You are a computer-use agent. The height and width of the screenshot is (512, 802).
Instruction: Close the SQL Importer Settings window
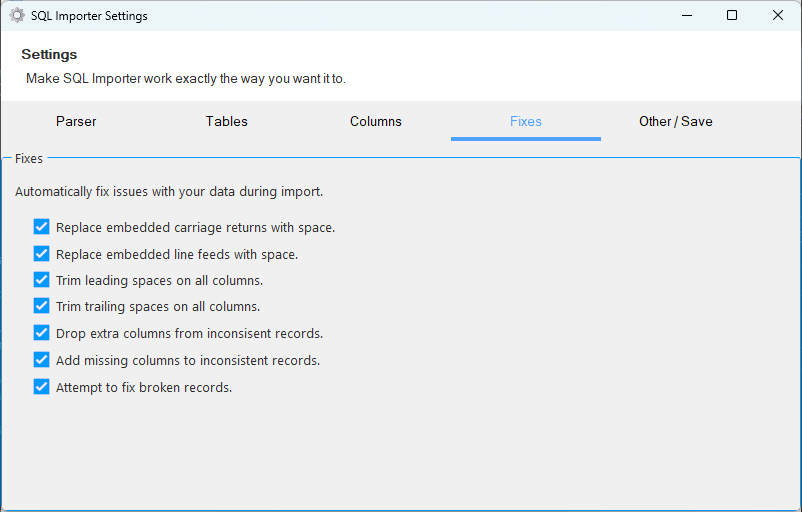pyautogui.click(x=777, y=15)
